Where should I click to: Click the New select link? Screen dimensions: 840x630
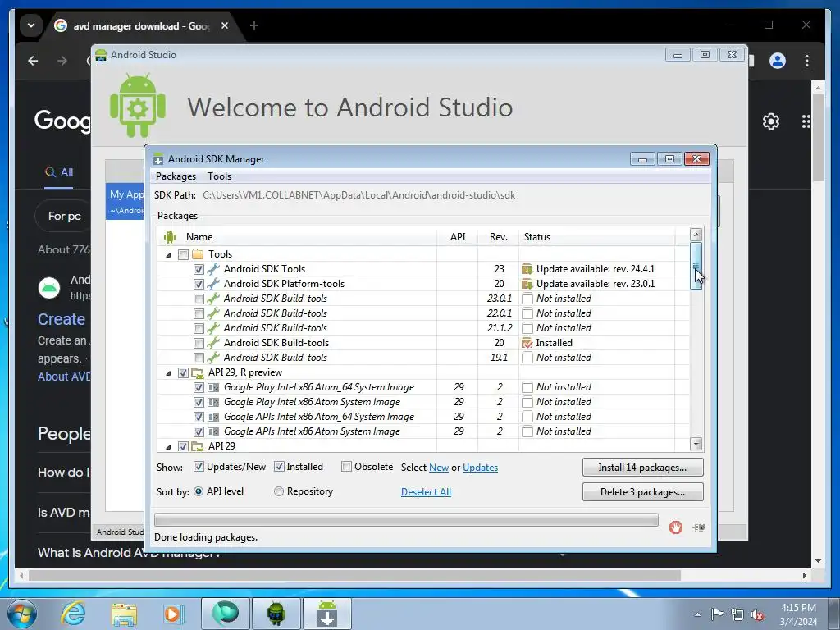click(439, 468)
